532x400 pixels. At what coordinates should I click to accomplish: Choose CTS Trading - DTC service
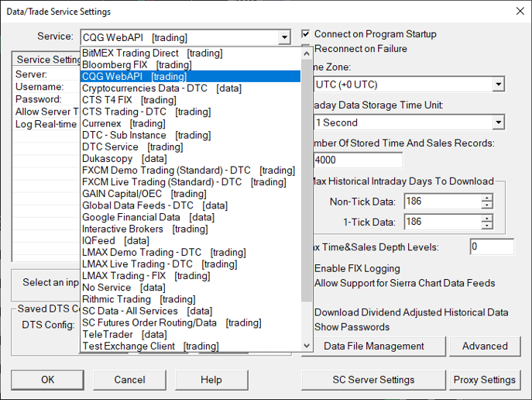(x=190, y=112)
